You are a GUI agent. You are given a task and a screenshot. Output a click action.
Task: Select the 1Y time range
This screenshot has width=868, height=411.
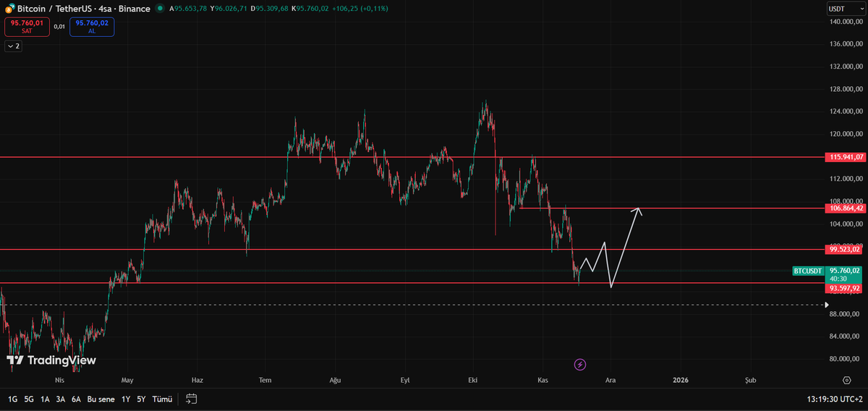[x=126, y=399]
